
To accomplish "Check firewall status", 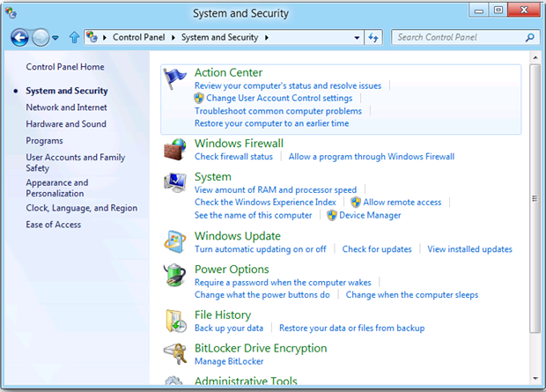I will coord(233,157).
